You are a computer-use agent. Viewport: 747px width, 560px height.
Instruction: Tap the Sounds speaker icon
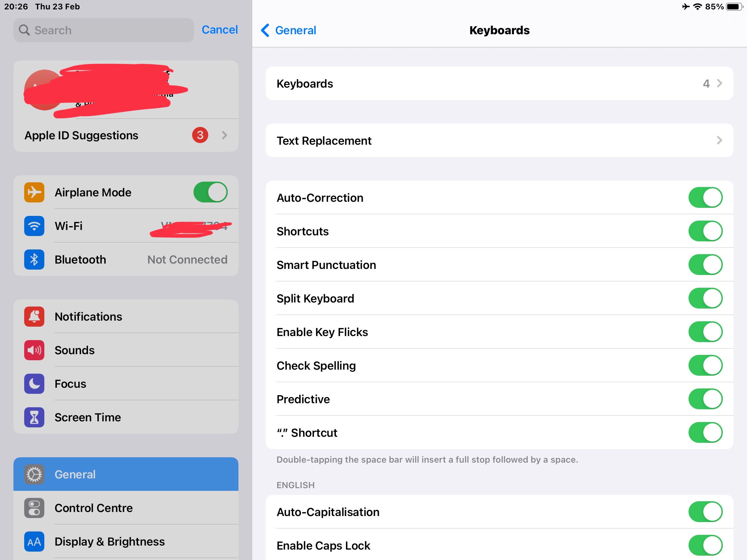(34, 350)
